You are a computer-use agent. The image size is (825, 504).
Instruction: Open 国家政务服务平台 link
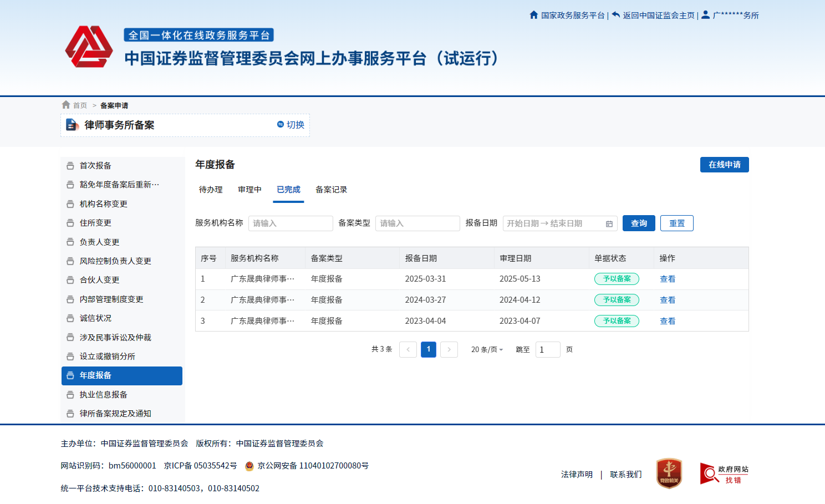[x=573, y=16]
